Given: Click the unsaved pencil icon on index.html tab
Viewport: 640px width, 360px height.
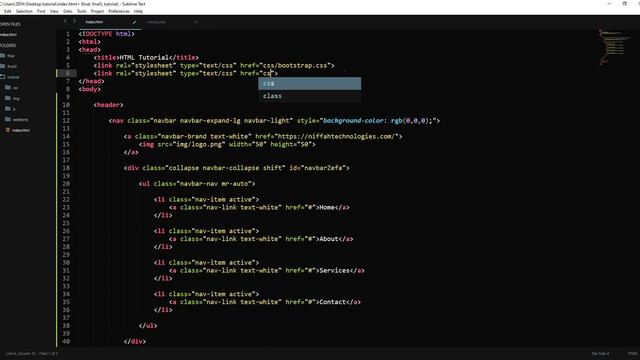Looking at the screenshot, I should (134, 22).
